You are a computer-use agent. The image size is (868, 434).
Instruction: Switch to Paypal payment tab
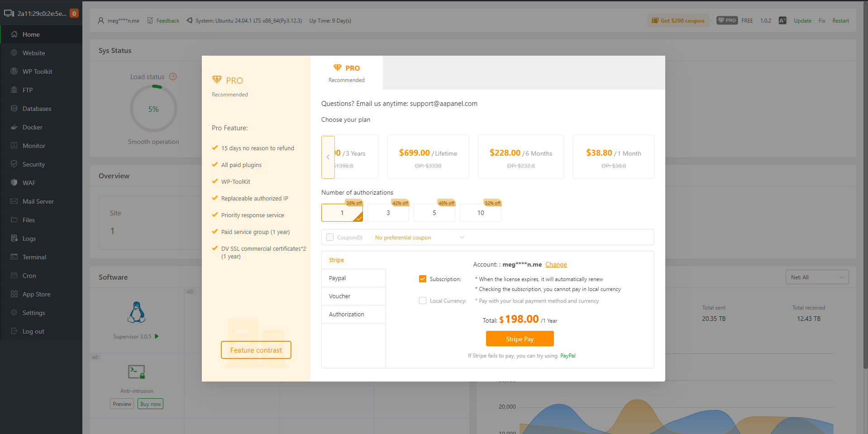point(353,278)
